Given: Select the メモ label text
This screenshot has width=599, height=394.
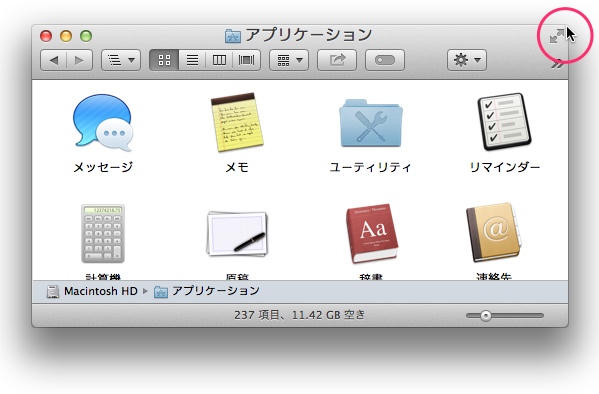Looking at the screenshot, I should (x=237, y=167).
